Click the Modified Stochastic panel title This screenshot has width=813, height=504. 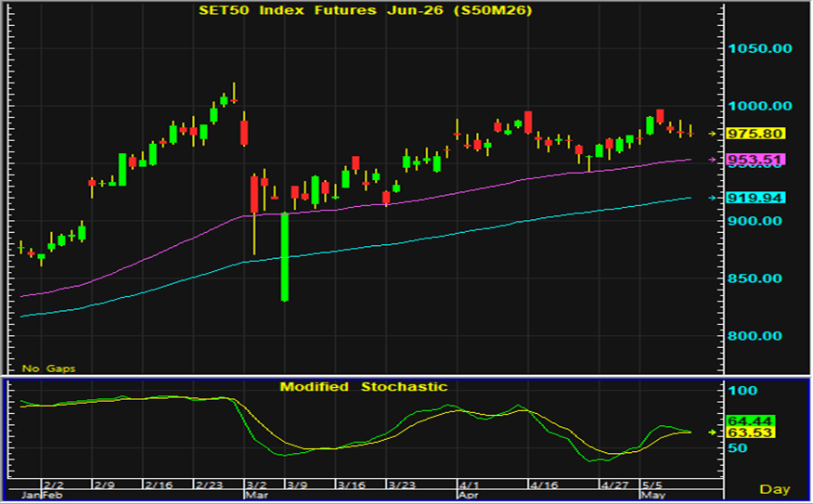tap(364, 387)
